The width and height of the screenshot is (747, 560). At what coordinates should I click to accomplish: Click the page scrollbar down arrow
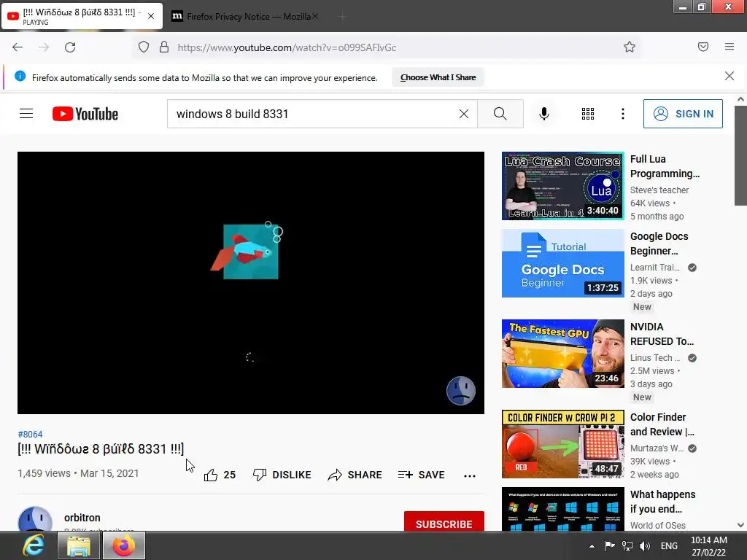coord(740,525)
